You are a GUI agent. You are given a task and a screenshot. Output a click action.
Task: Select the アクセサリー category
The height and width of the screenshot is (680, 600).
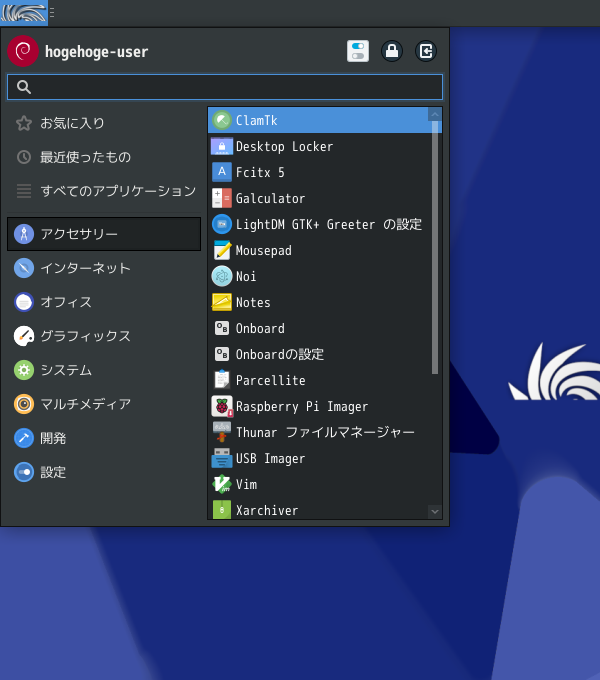click(104, 234)
